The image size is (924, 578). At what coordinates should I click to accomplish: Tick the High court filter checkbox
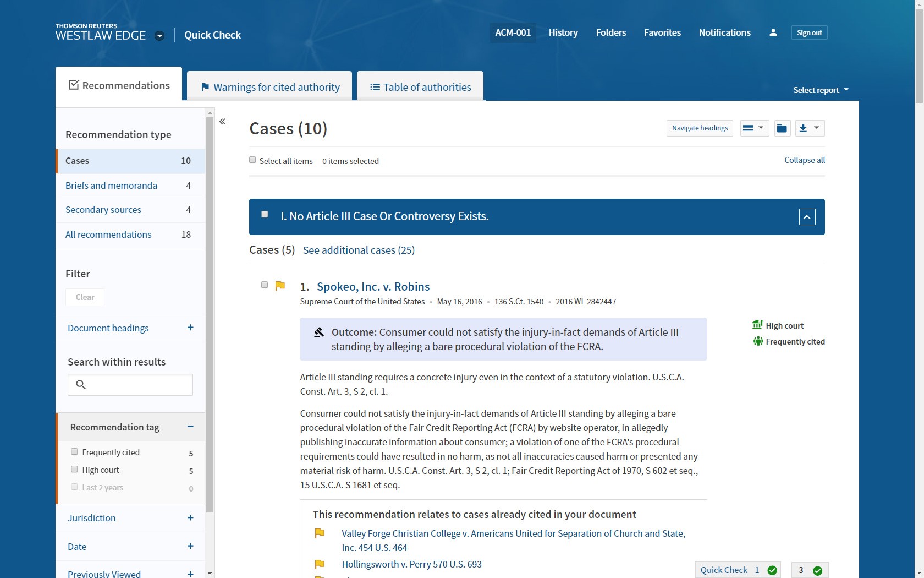(x=74, y=470)
